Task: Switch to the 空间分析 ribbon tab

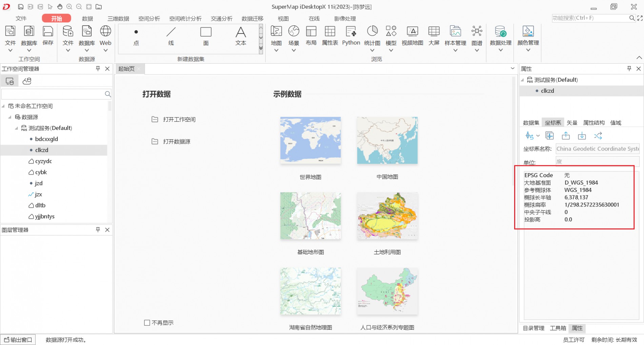Action: (149, 18)
